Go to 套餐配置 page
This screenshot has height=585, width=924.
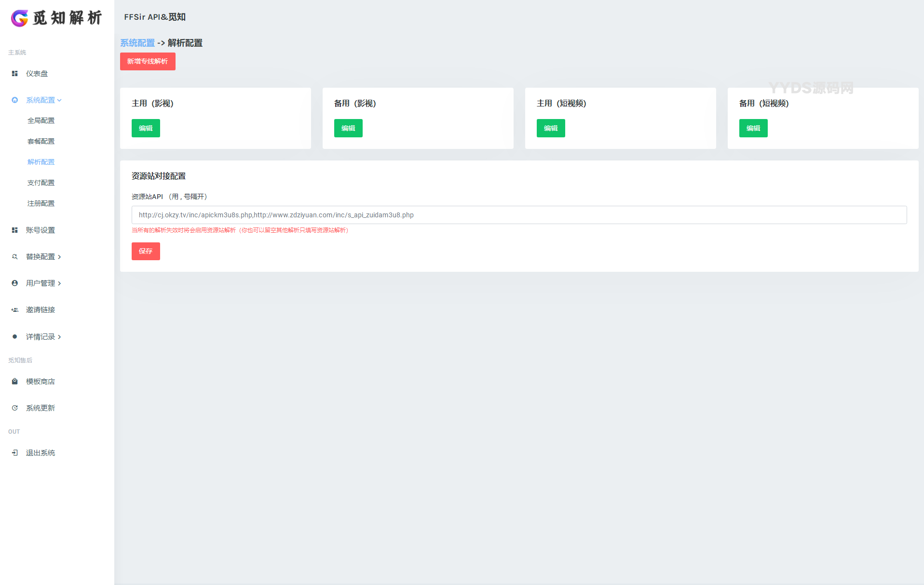pos(41,141)
